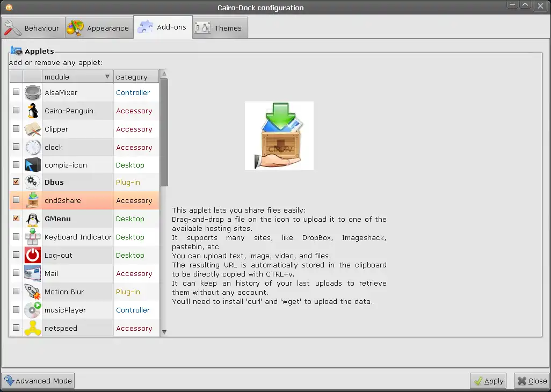Sort by the module column header
The image size is (551, 392).
click(78, 77)
